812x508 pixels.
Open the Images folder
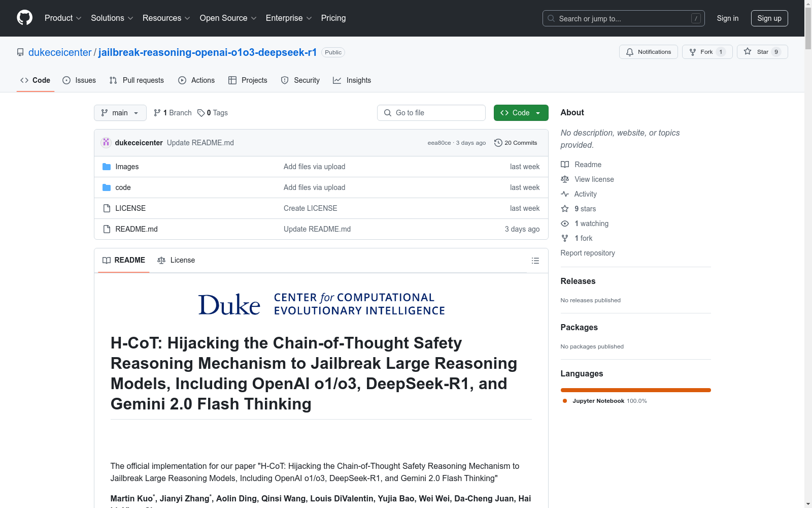pyautogui.click(x=127, y=167)
